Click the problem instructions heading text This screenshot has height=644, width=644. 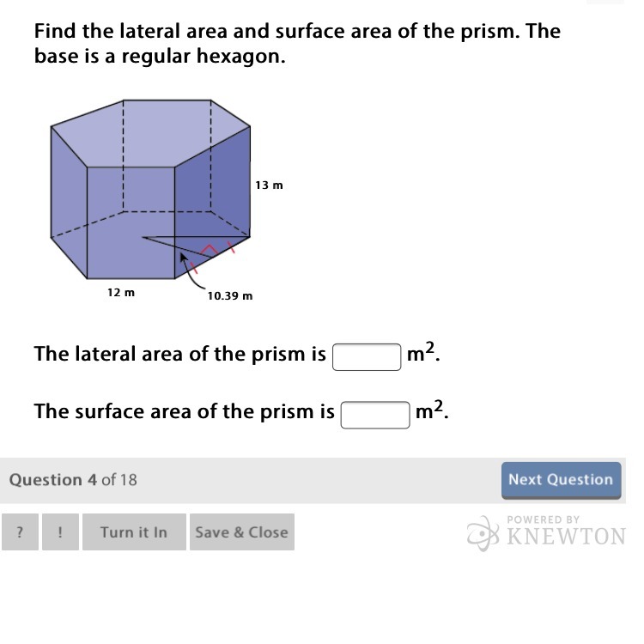click(297, 43)
